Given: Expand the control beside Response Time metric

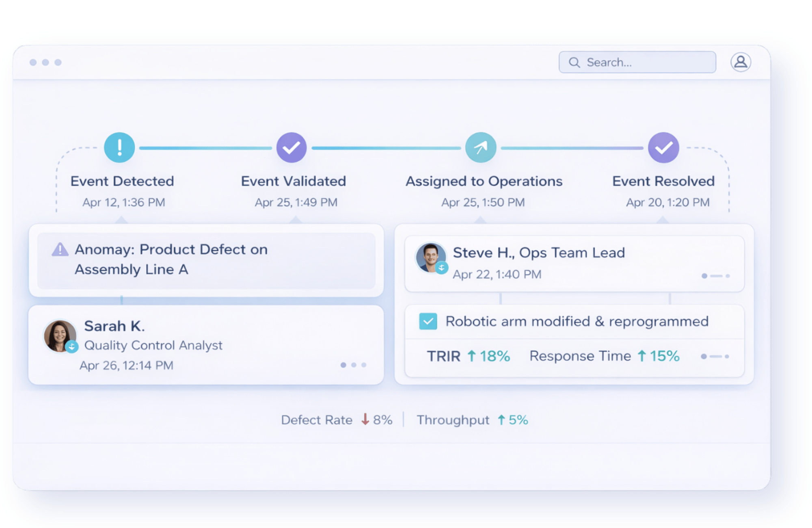Looking at the screenshot, I should coord(716,356).
